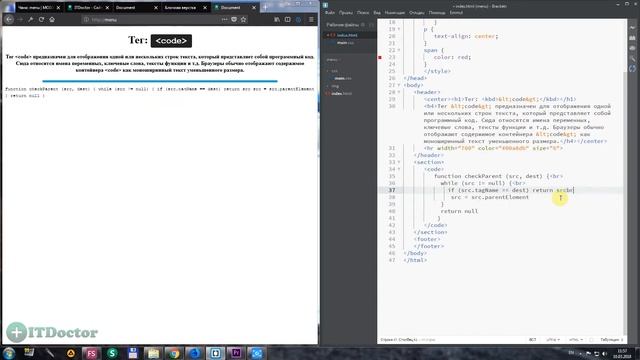This screenshot has width=640, height=360.
Task: Collapse the code tag fold at line 34
Action: point(399,169)
